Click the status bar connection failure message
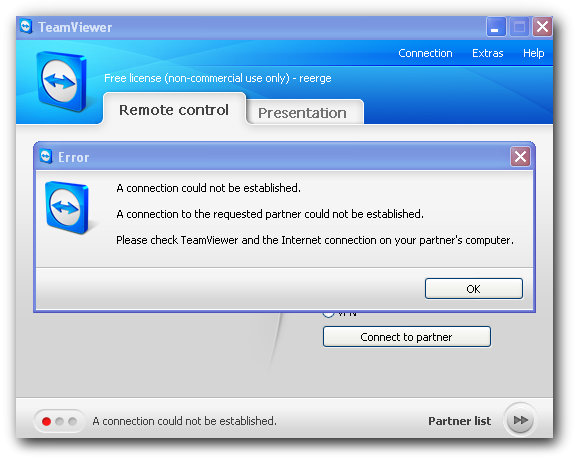Screen dimensions: 577x462 coord(184,421)
